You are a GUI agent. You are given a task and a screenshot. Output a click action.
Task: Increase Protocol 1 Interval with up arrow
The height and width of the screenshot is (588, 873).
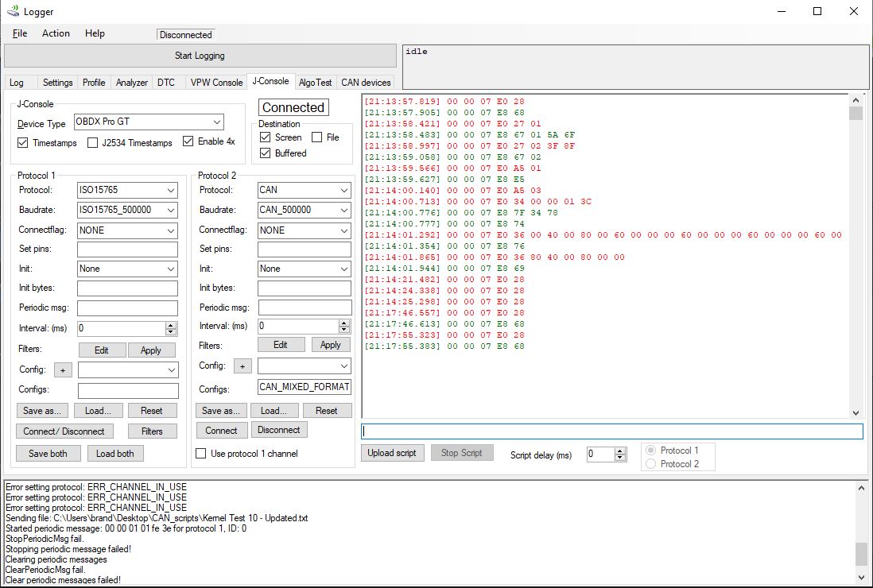[x=171, y=325]
